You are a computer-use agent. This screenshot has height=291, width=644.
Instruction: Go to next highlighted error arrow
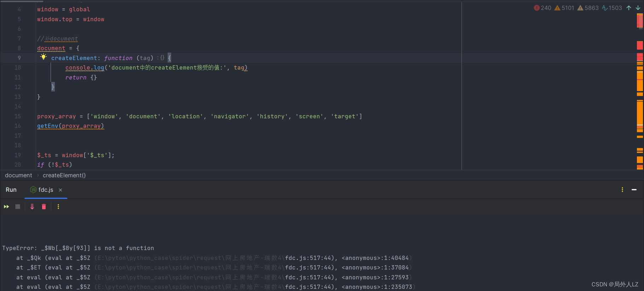[x=638, y=8]
